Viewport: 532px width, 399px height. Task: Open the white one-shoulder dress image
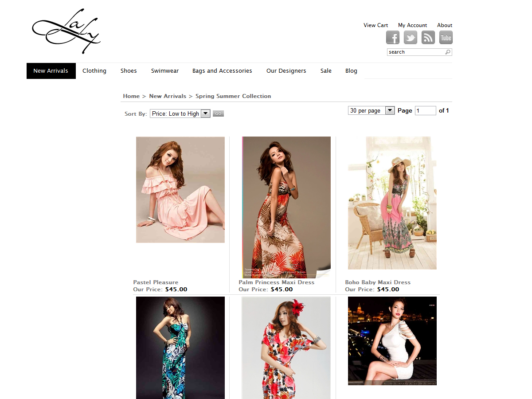[x=392, y=341]
